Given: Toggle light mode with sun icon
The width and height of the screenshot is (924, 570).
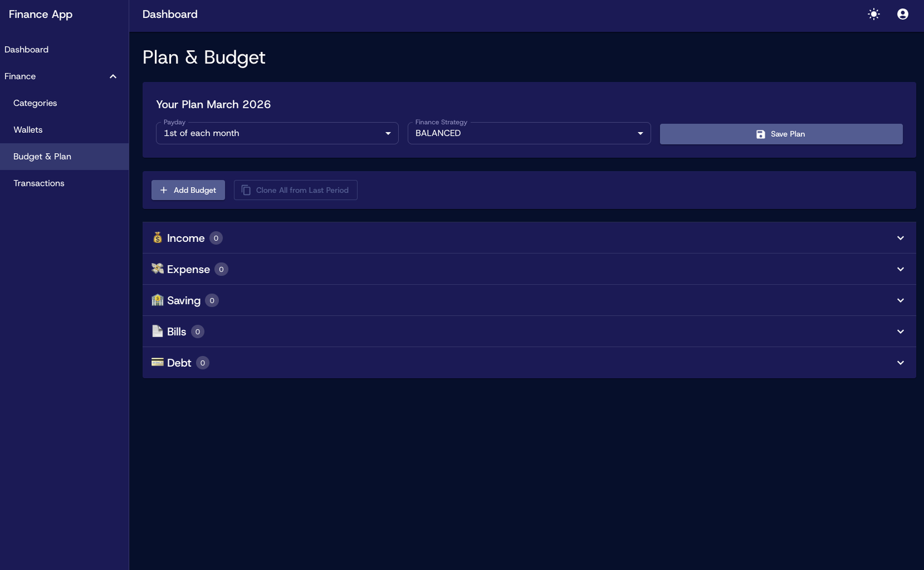Looking at the screenshot, I should (874, 14).
